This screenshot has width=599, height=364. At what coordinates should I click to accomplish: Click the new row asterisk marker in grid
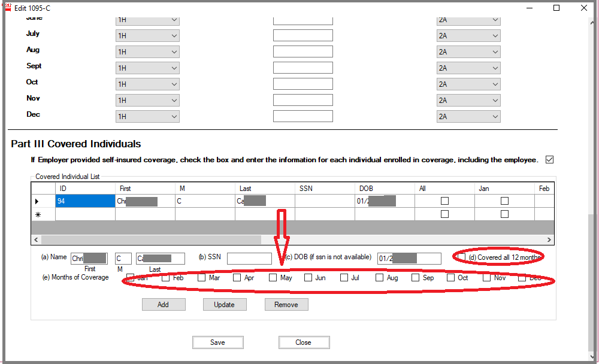click(38, 214)
